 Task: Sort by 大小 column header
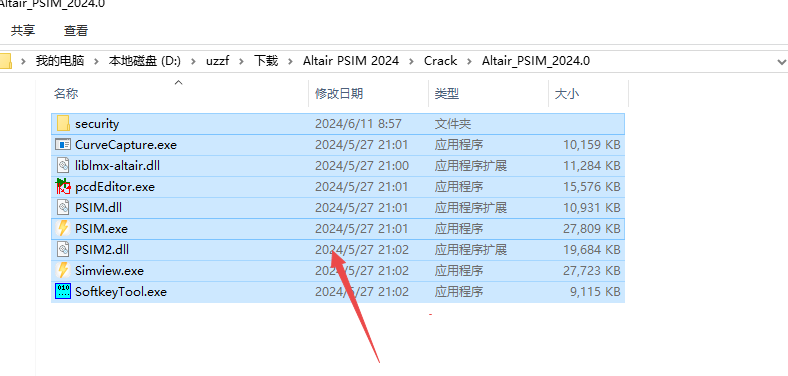coord(567,93)
